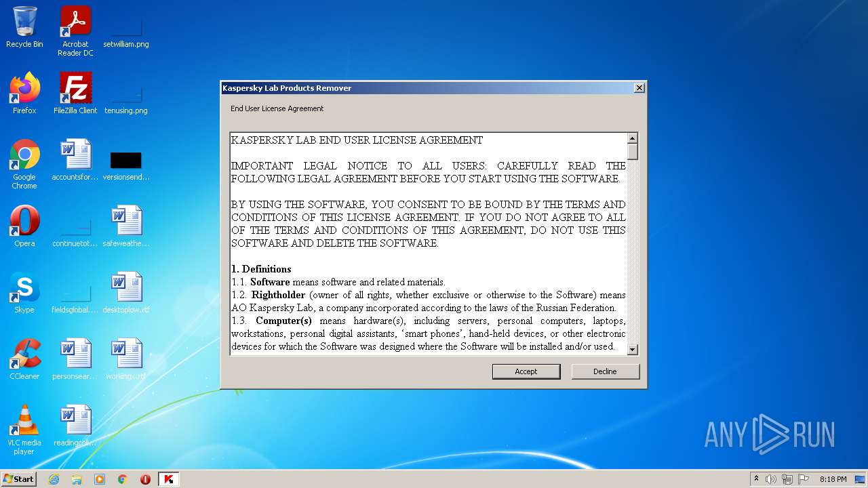
Task: Activate the Kaspersky remover taskbar button
Action: coord(169,479)
